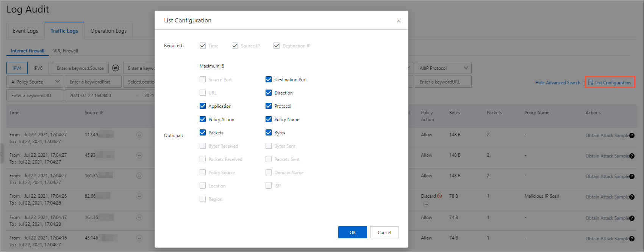Image resolution: width=644 pixels, height=252 pixels.
Task: Uncheck the Protocol checkbox
Action: (269, 106)
